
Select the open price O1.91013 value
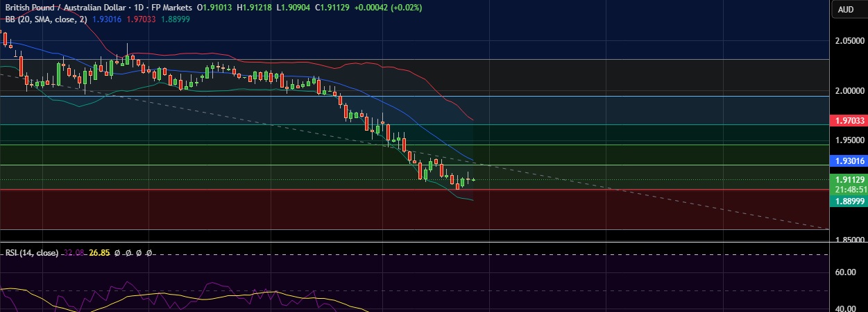pyautogui.click(x=215, y=7)
